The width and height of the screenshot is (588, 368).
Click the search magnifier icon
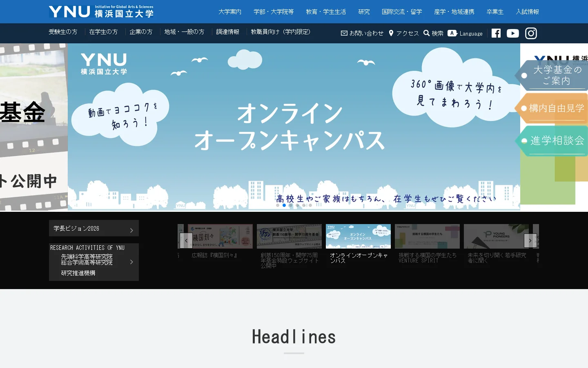(427, 33)
